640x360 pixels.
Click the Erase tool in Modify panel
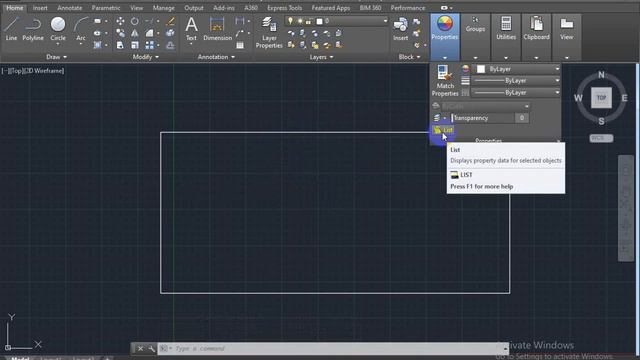tap(170, 21)
